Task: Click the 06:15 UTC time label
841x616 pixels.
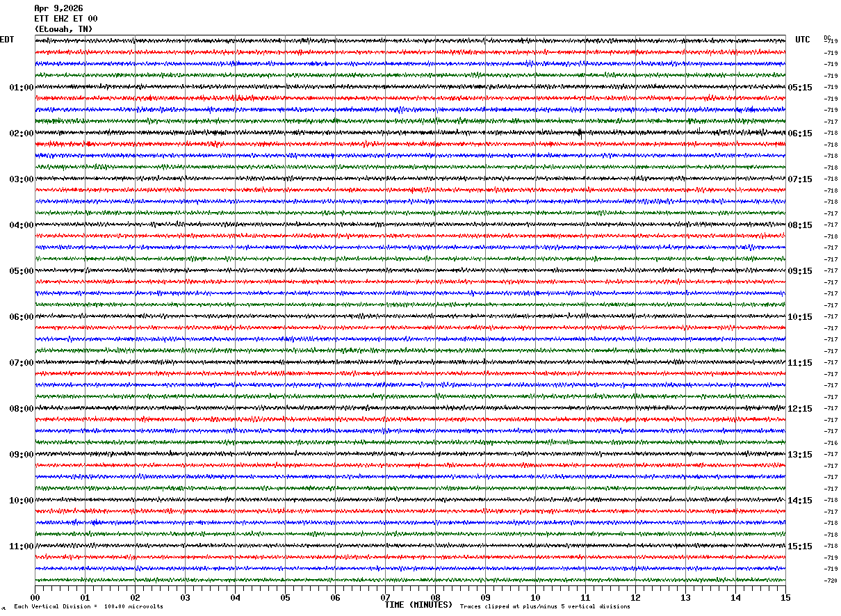Action: (x=800, y=133)
